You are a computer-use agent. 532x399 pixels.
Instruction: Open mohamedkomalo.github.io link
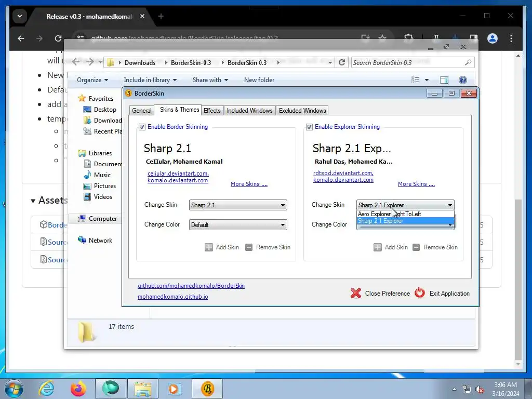pyautogui.click(x=172, y=297)
